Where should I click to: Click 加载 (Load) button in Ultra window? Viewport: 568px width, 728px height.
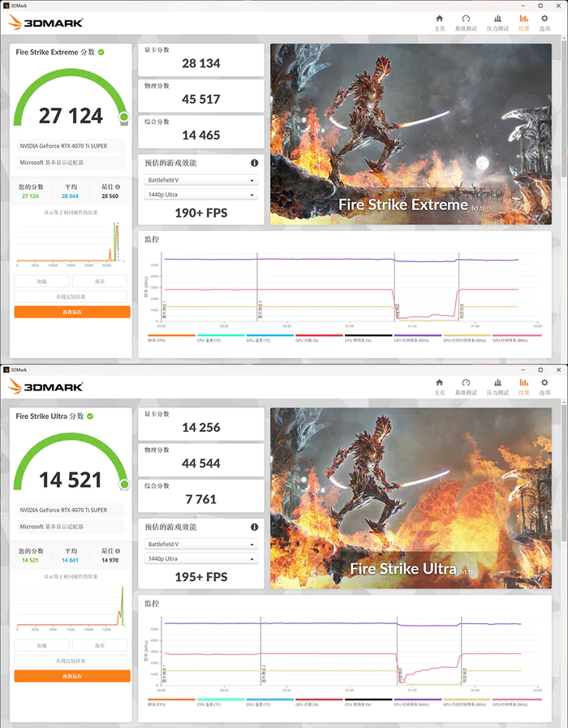pos(41,645)
